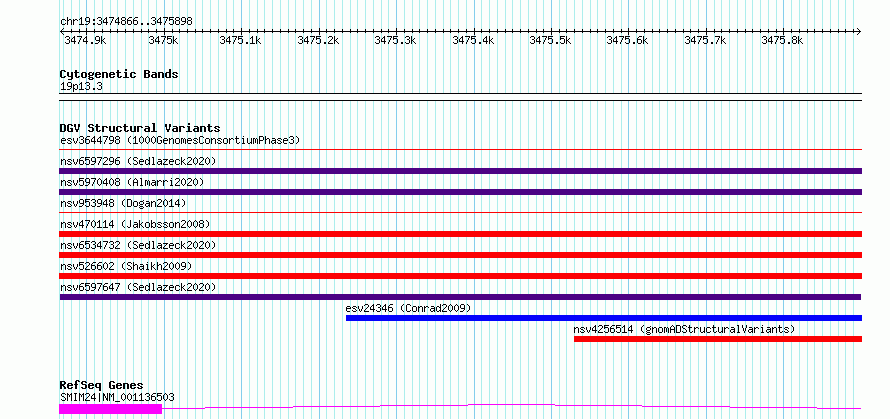
Task: Click the DGV Structural Variants track title
Action: 140,128
